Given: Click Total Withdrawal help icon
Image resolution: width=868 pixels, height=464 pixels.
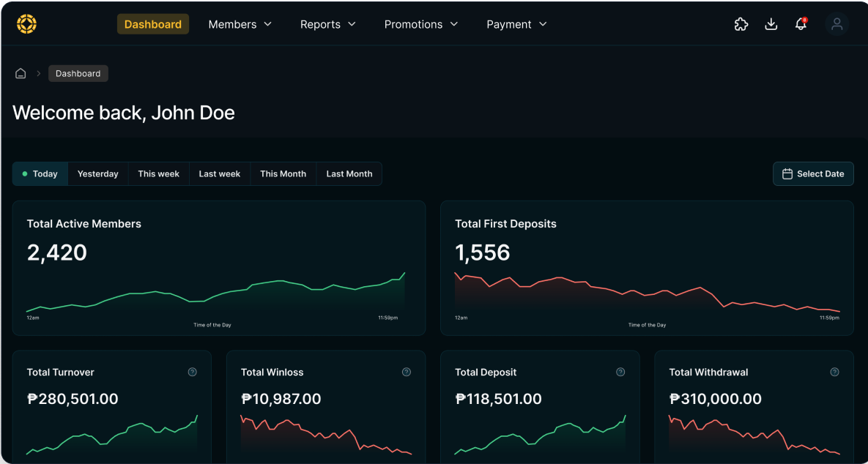Looking at the screenshot, I should pos(834,372).
